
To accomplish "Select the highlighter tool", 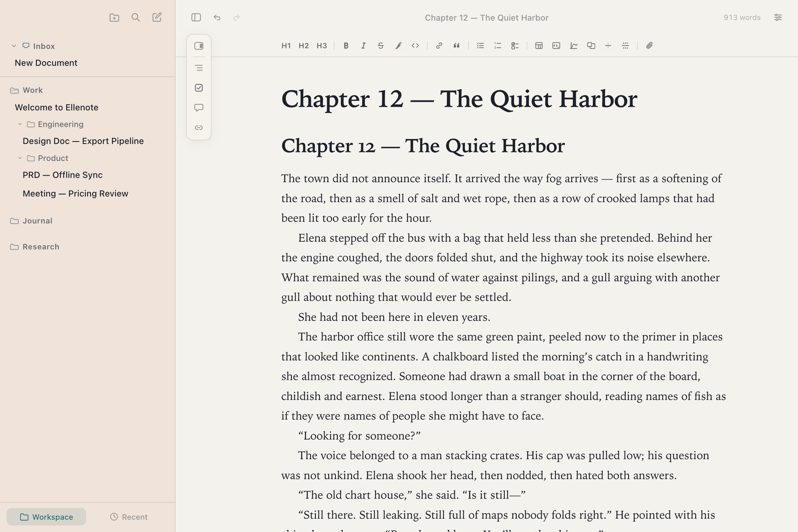I will pos(398,46).
